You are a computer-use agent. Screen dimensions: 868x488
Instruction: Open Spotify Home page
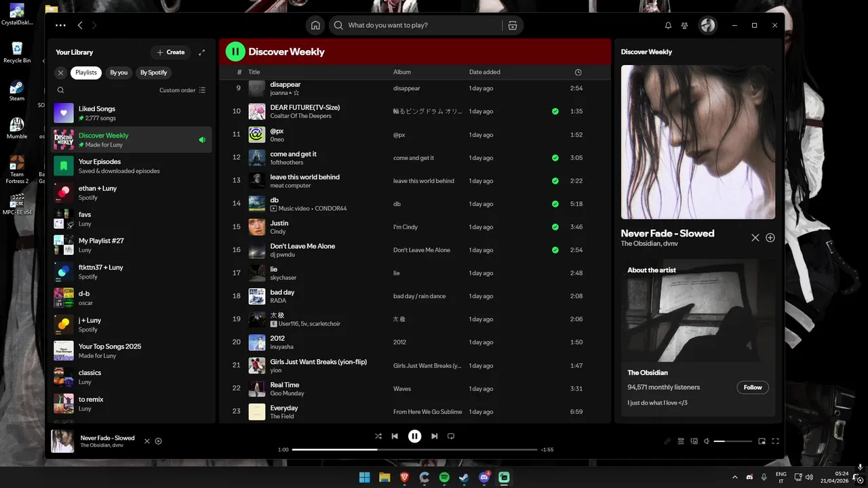point(315,25)
